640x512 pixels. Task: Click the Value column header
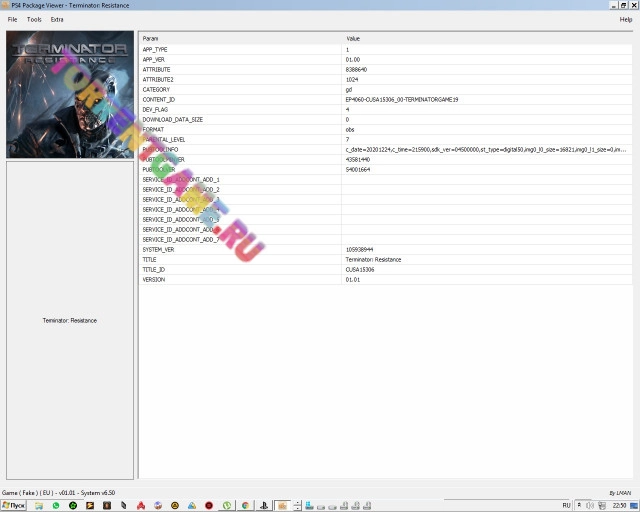[353, 38]
